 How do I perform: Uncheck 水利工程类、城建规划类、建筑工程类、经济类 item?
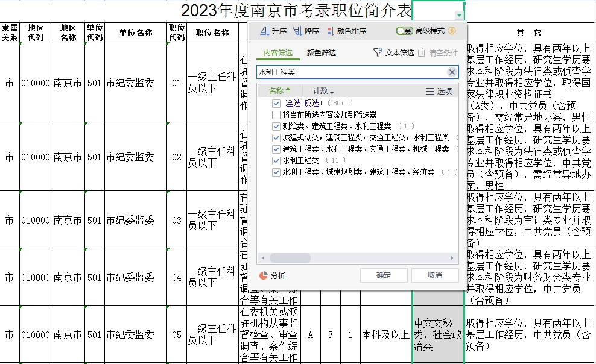point(276,172)
